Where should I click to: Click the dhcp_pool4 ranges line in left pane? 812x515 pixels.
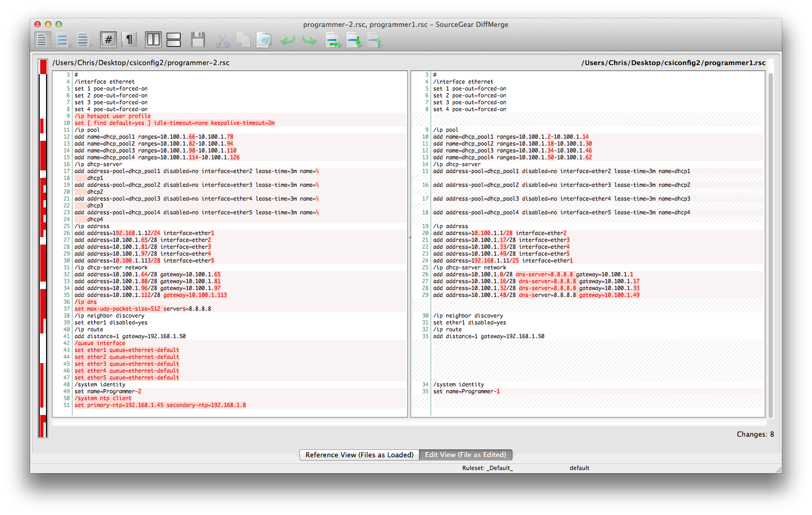click(x=157, y=157)
